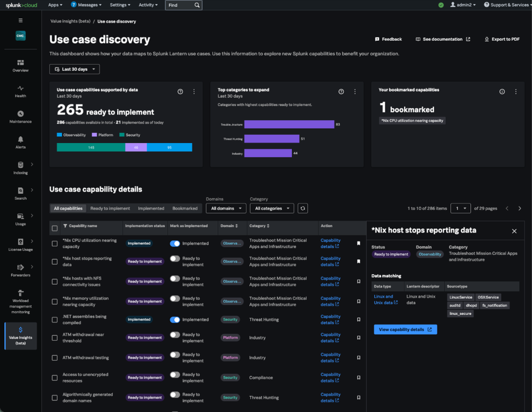Open Search in the sidebar
This screenshot has width=532, height=412.
pos(21,194)
